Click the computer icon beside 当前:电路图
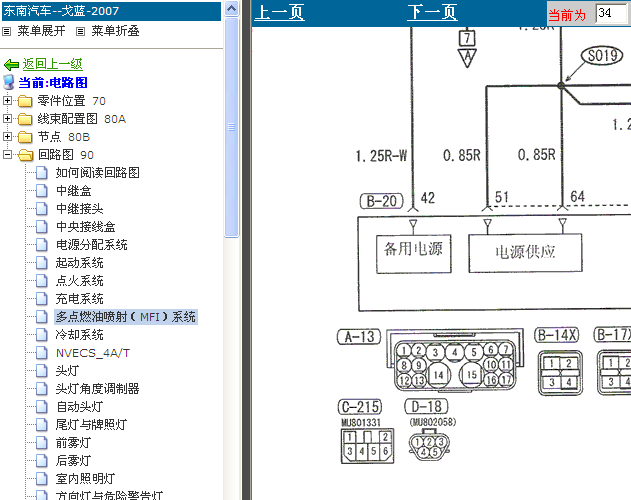The height and width of the screenshot is (500, 631). pos(8,83)
